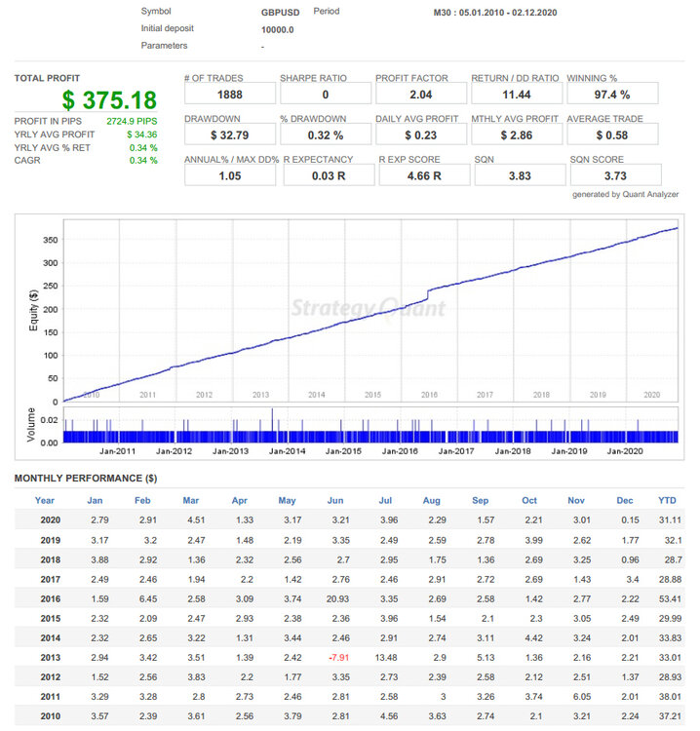
Task: Select the GBPUSD symbol value
Action: [x=280, y=12]
